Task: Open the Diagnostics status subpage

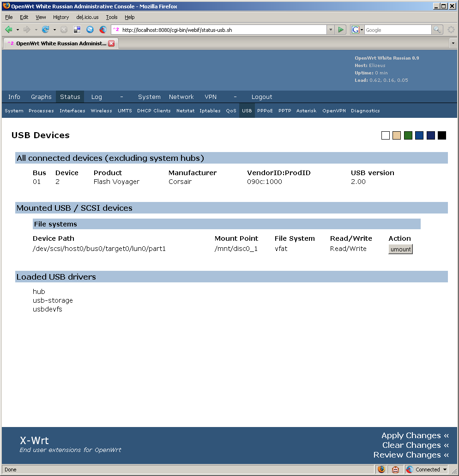Action: pyautogui.click(x=365, y=111)
